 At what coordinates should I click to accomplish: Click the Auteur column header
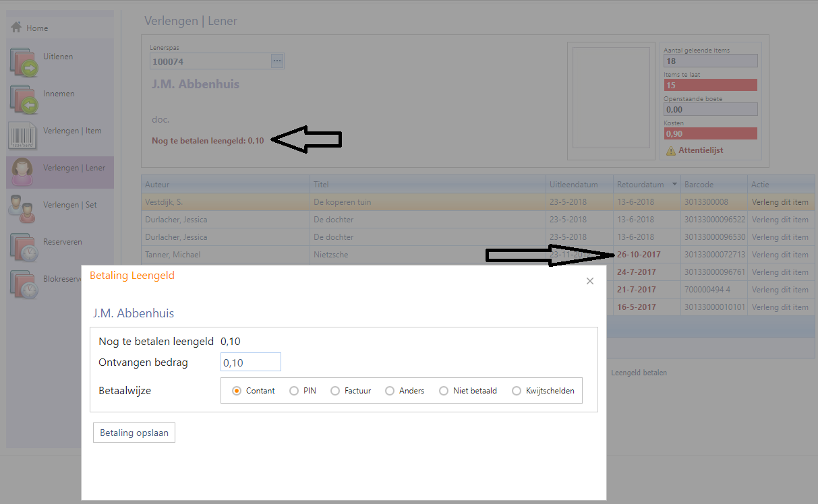click(x=157, y=185)
